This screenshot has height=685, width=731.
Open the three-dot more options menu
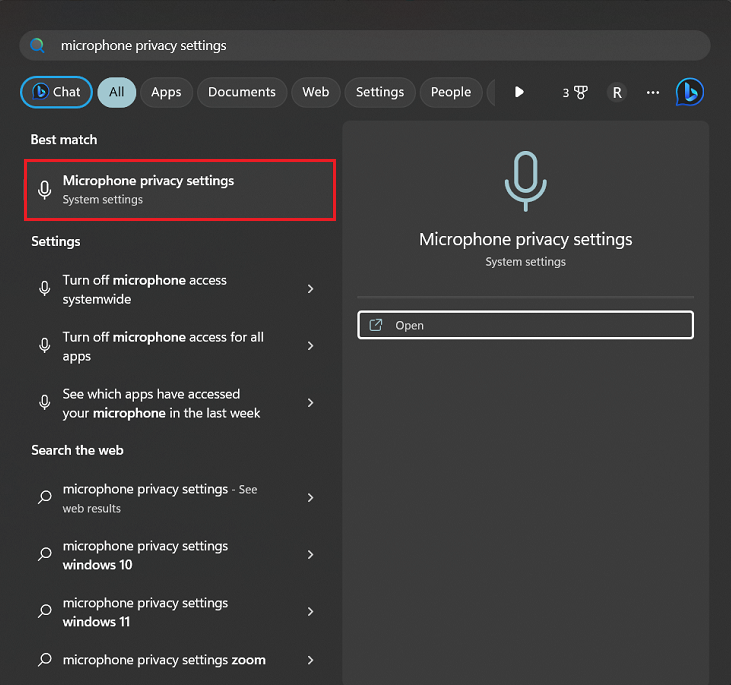coord(653,92)
